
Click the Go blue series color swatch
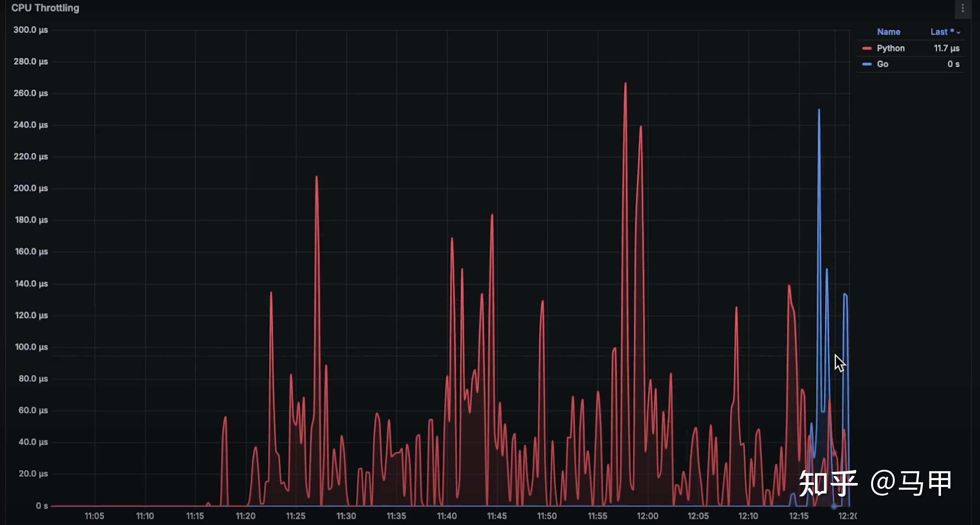867,64
